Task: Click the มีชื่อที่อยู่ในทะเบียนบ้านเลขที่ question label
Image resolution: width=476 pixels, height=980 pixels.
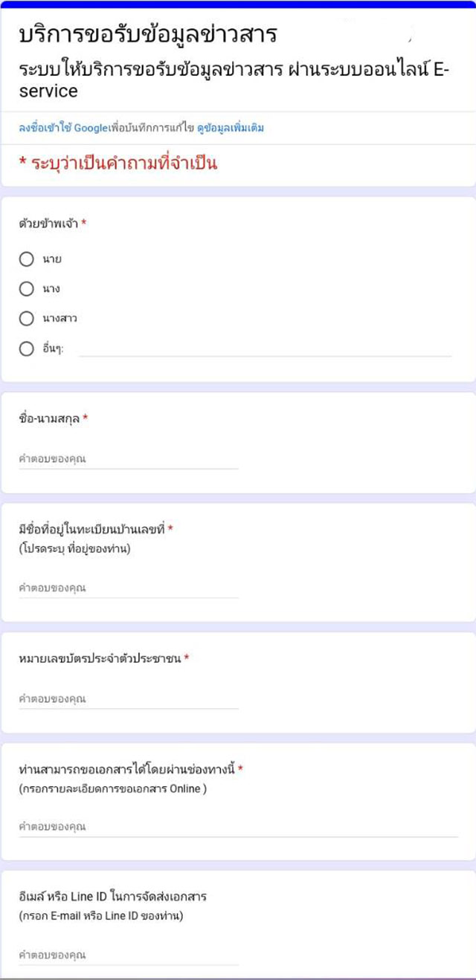Action: [92, 529]
